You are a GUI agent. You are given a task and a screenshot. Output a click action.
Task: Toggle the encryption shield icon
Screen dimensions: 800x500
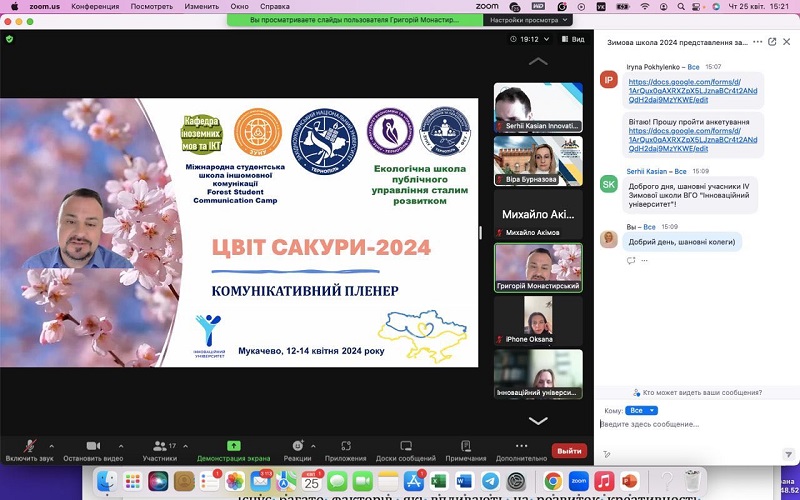[9, 39]
